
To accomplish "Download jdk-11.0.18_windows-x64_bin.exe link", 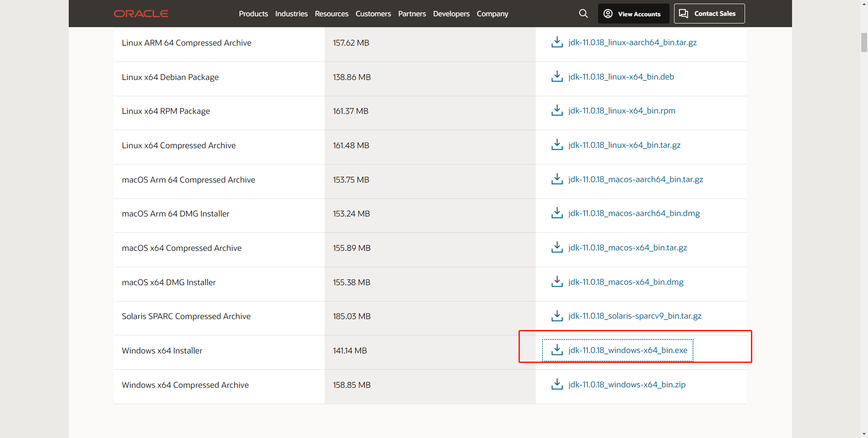I will pyautogui.click(x=628, y=350).
